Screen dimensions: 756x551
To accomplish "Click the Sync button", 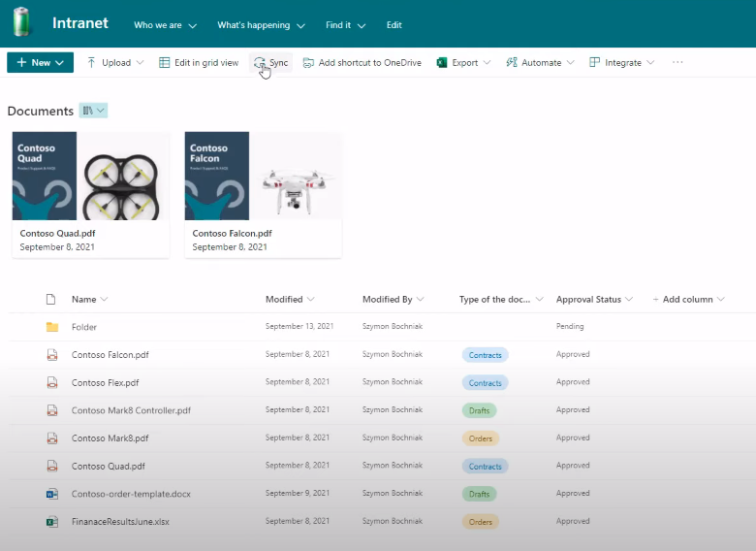I will pos(271,63).
